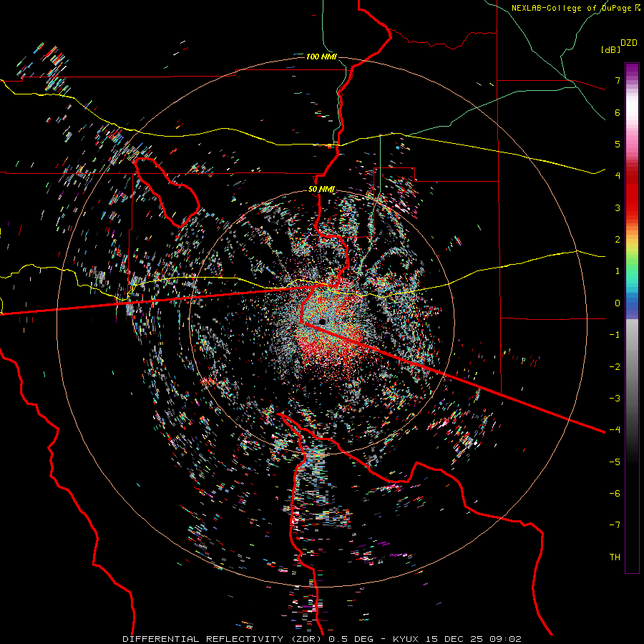The width and height of the screenshot is (644, 644).
Task: Click the 0 value on the colorbar
Action: [x=618, y=303]
